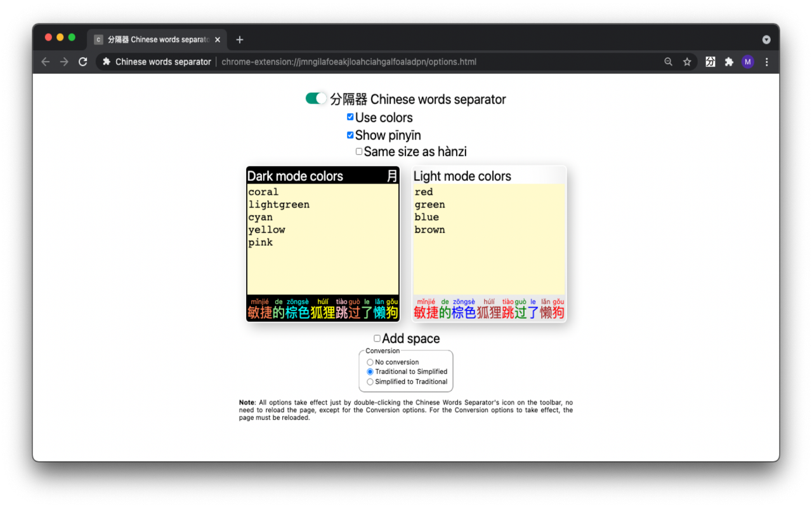Click the forward navigation arrow
Viewport: 812px width, 508px height.
63,62
